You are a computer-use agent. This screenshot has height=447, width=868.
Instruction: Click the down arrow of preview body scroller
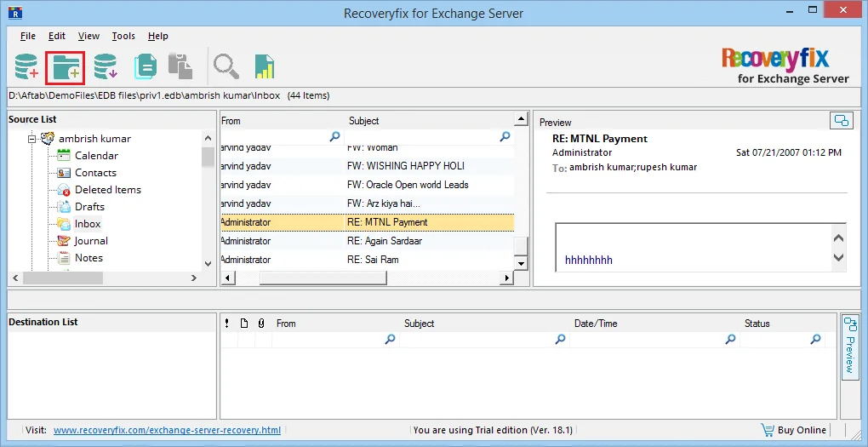[x=839, y=258]
